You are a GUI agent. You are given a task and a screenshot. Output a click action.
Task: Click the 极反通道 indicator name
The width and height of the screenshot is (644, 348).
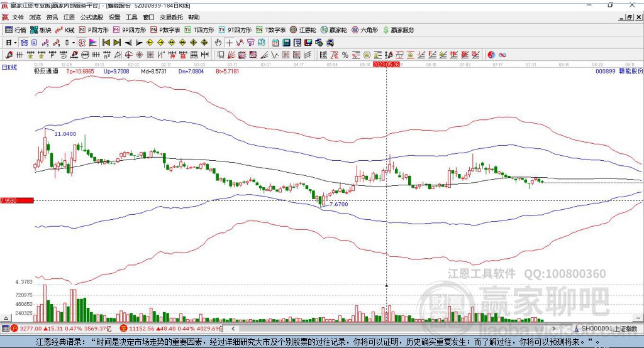coord(46,71)
